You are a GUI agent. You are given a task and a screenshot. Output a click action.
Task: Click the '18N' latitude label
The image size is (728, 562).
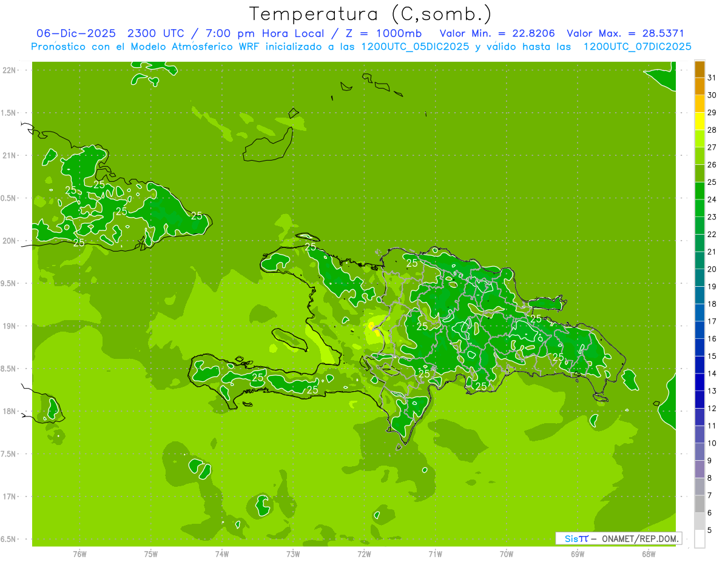pos(10,412)
